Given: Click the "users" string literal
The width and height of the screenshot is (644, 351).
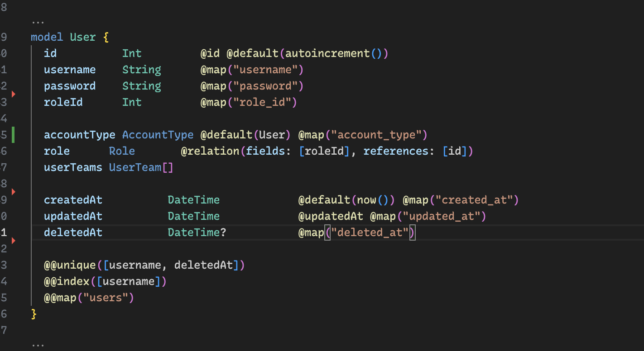Looking at the screenshot, I should [106, 298].
